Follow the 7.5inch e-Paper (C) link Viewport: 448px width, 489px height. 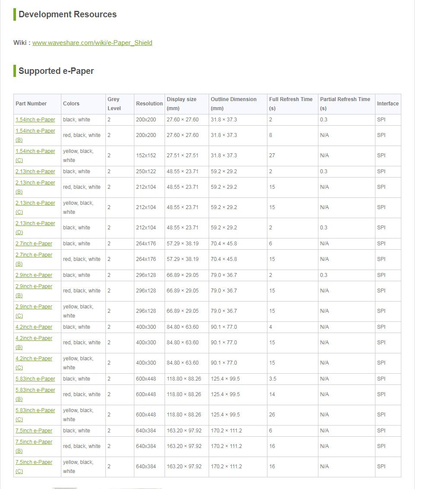click(34, 462)
